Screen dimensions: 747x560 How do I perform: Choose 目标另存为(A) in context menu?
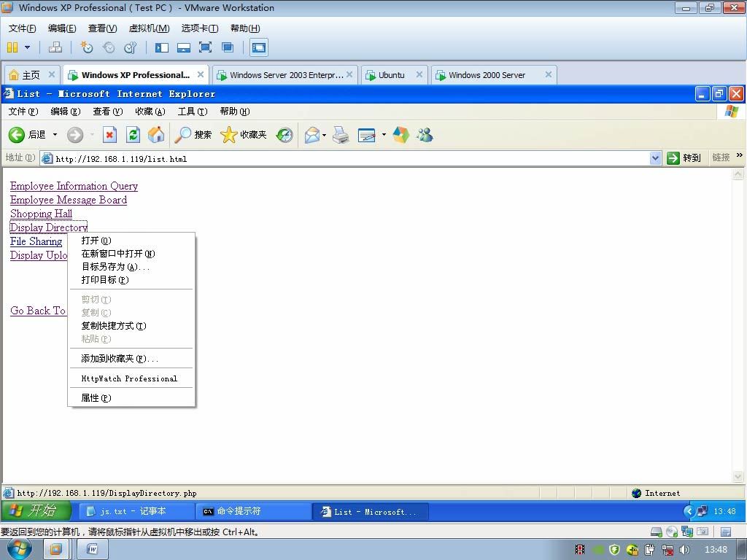pos(131,267)
